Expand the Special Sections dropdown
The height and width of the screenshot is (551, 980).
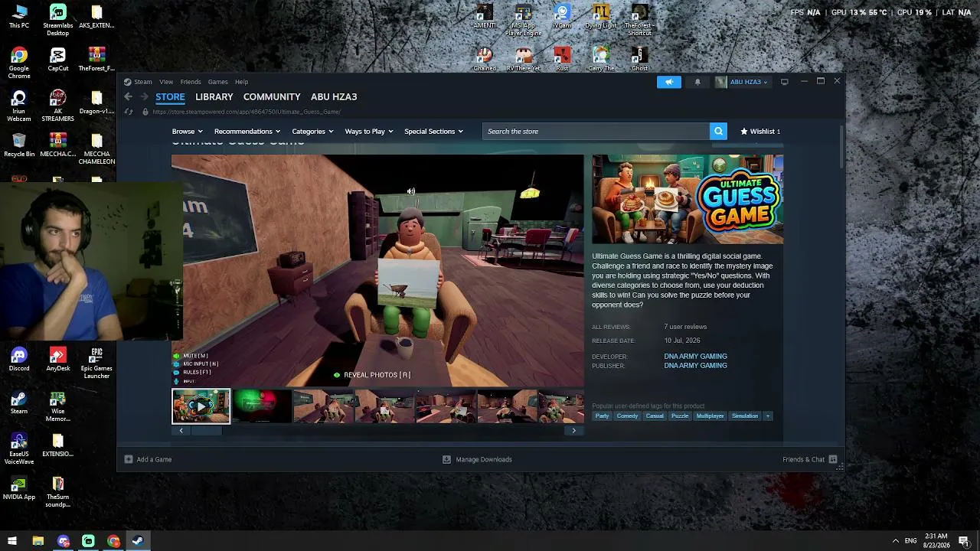[x=433, y=132]
